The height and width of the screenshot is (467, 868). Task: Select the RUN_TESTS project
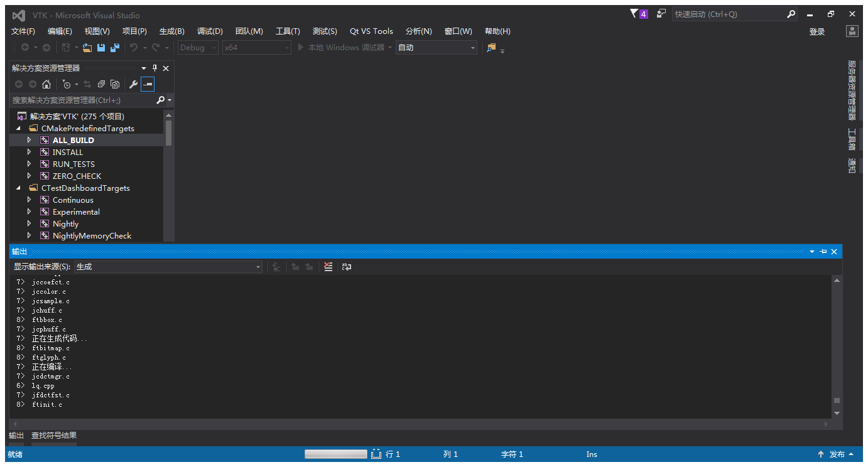(73, 164)
